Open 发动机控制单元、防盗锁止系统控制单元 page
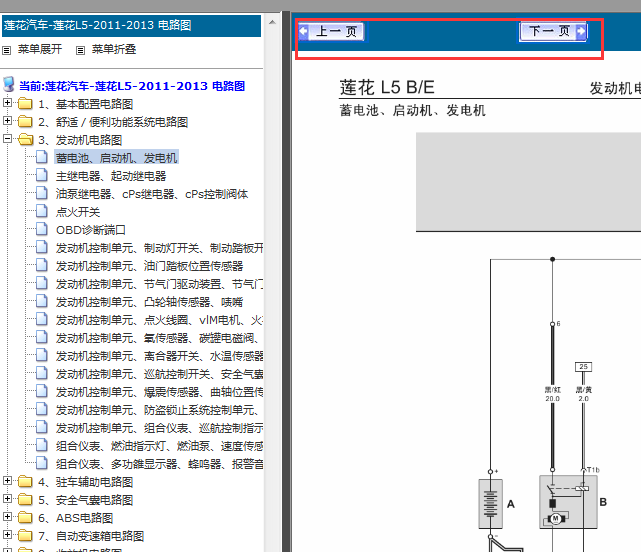This screenshot has width=641, height=552. tap(157, 410)
